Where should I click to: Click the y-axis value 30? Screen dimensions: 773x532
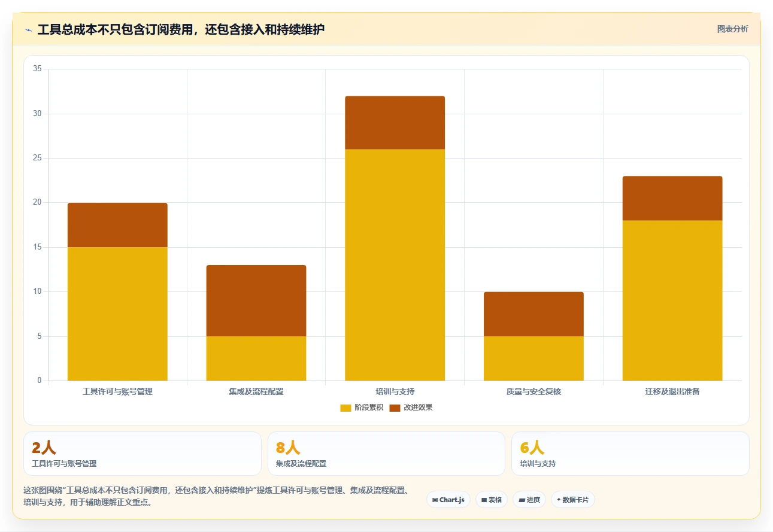(x=37, y=114)
